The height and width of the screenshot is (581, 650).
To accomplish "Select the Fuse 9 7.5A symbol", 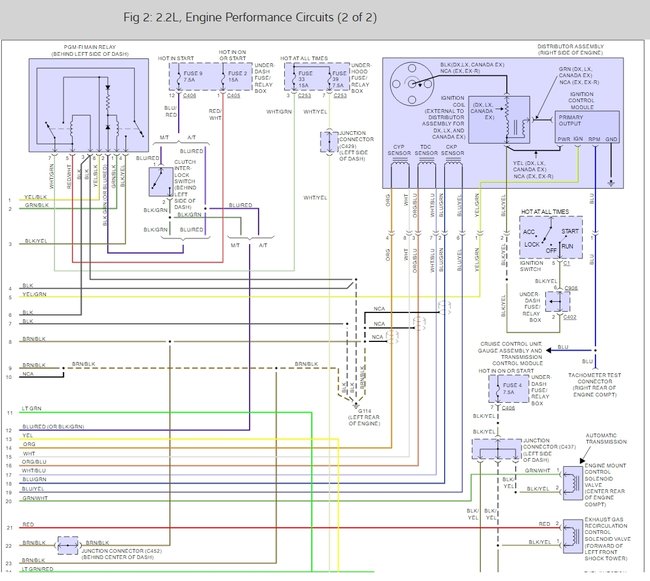I will pyautogui.click(x=179, y=77).
